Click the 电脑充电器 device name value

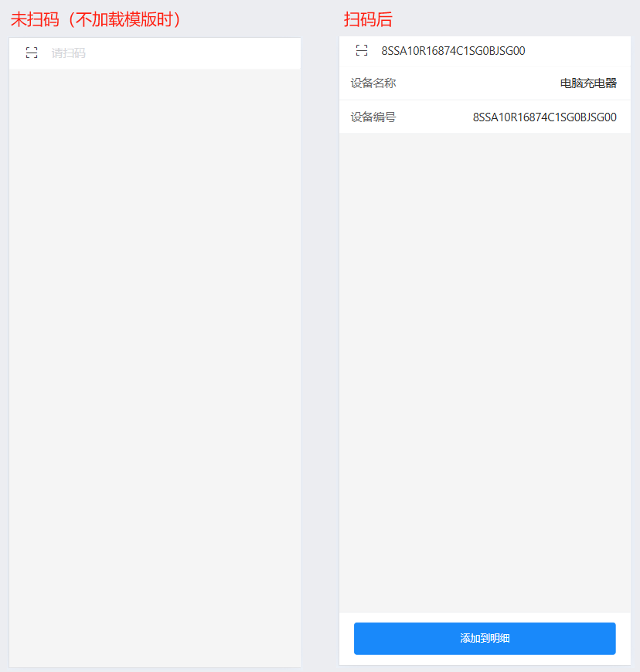(x=588, y=83)
